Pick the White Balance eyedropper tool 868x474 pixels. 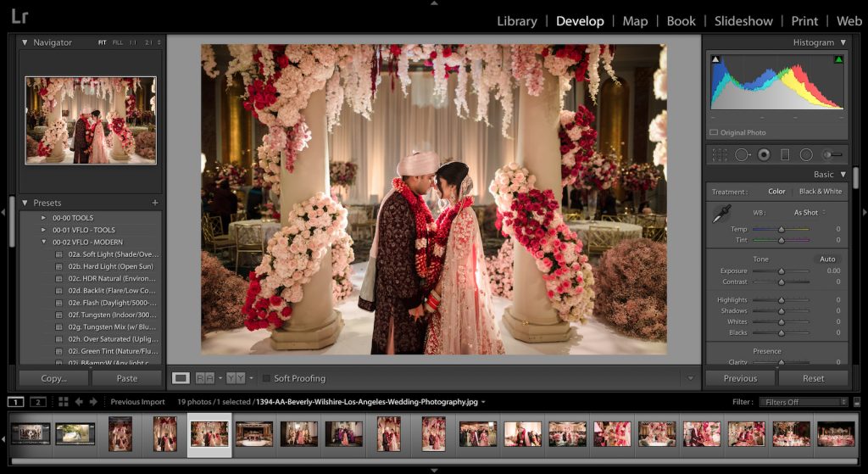(x=721, y=214)
